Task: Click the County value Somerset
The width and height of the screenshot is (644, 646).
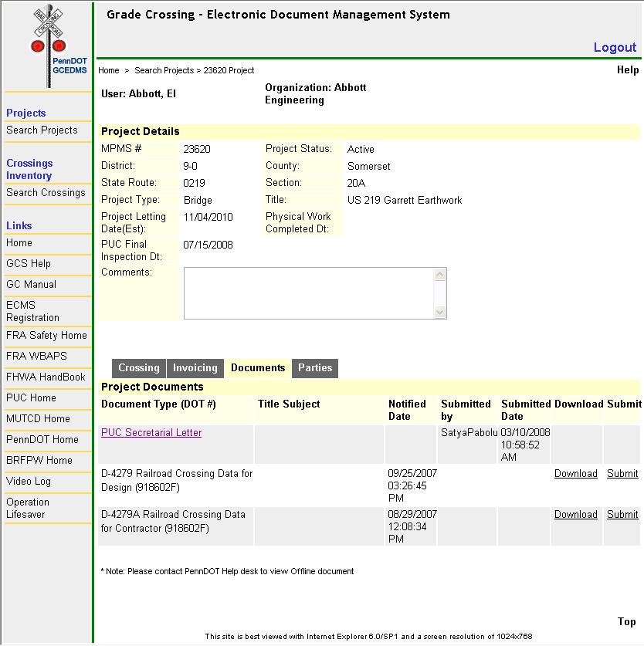Action: 368,167
